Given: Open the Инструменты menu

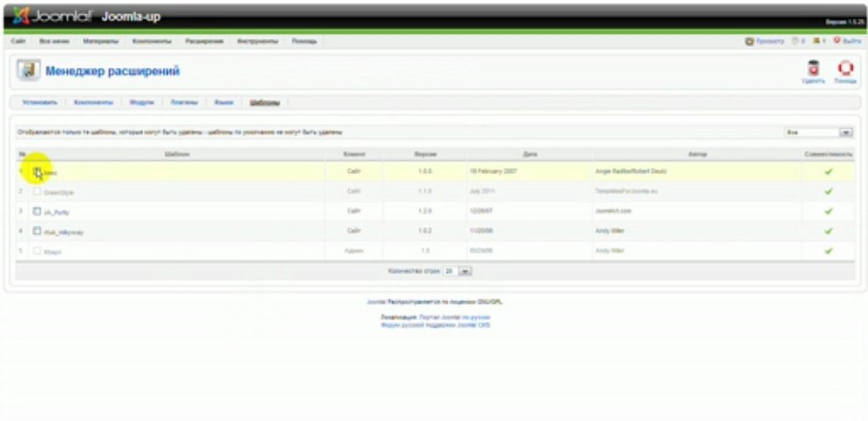Looking at the screenshot, I should (x=258, y=42).
